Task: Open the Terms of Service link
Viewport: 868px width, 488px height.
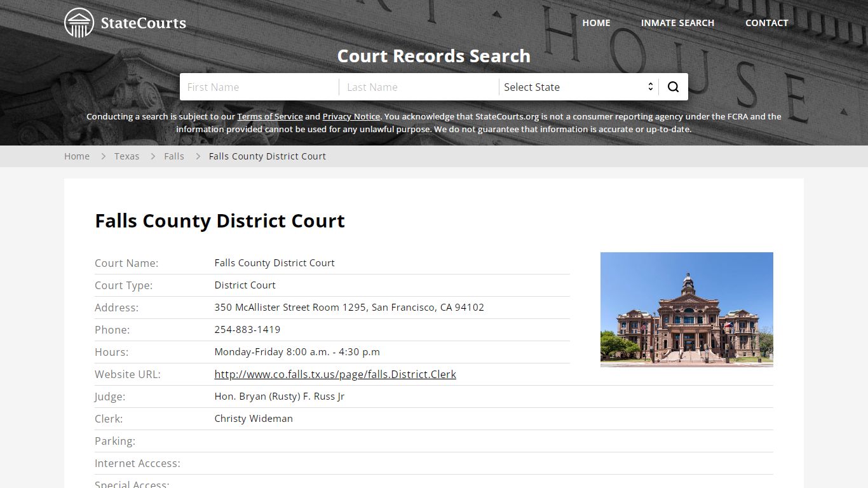Action: 270,116
